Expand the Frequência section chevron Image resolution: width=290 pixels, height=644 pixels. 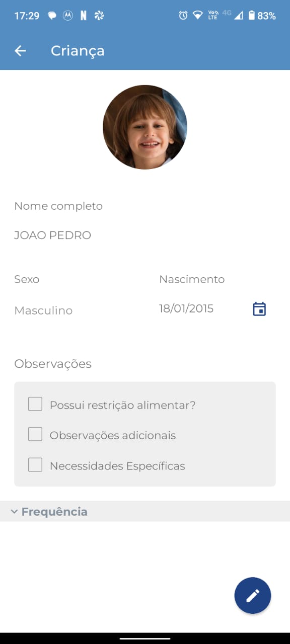14,512
